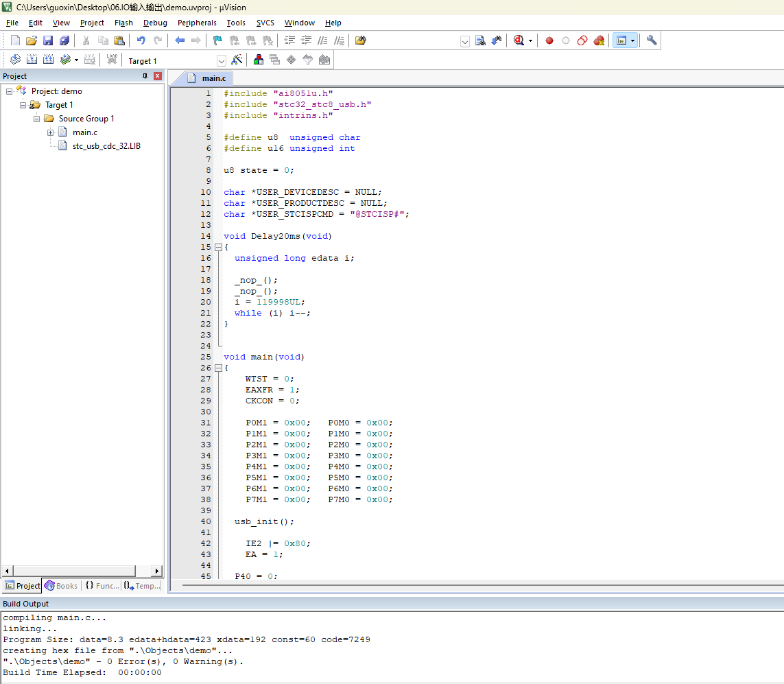Navigate backwards with the left arrow
Screen dimensions: 784x684
180,40
